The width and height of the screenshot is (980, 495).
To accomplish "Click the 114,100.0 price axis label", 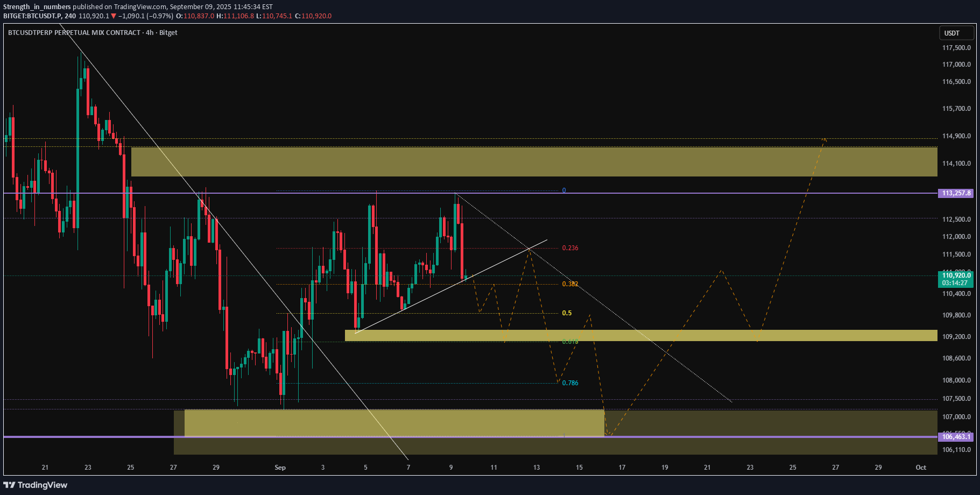I will pyautogui.click(x=956, y=164).
